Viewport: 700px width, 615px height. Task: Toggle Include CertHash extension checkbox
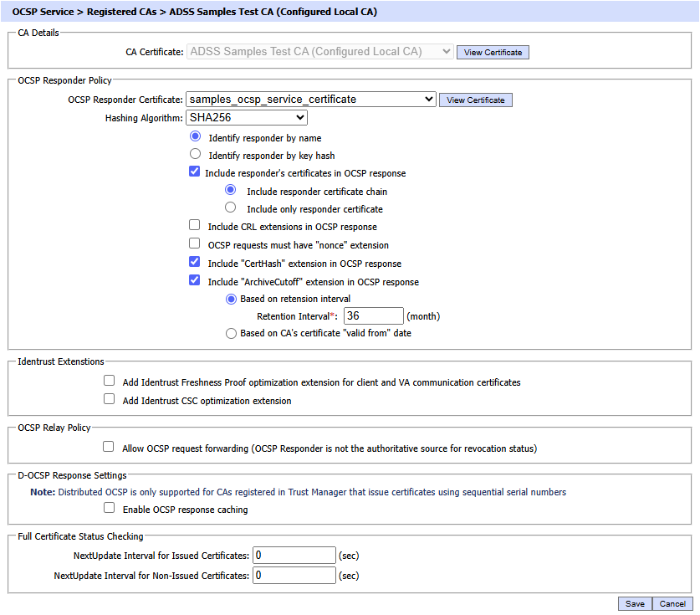click(195, 263)
